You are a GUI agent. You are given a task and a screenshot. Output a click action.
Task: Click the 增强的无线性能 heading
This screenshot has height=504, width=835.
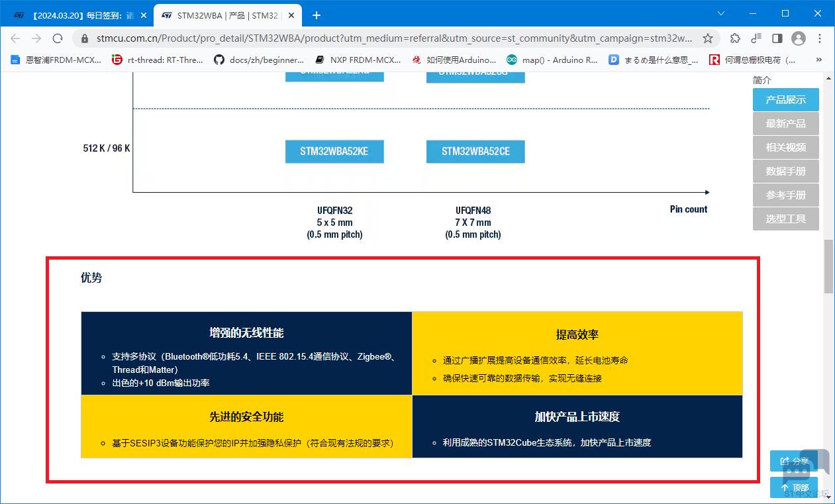click(246, 332)
